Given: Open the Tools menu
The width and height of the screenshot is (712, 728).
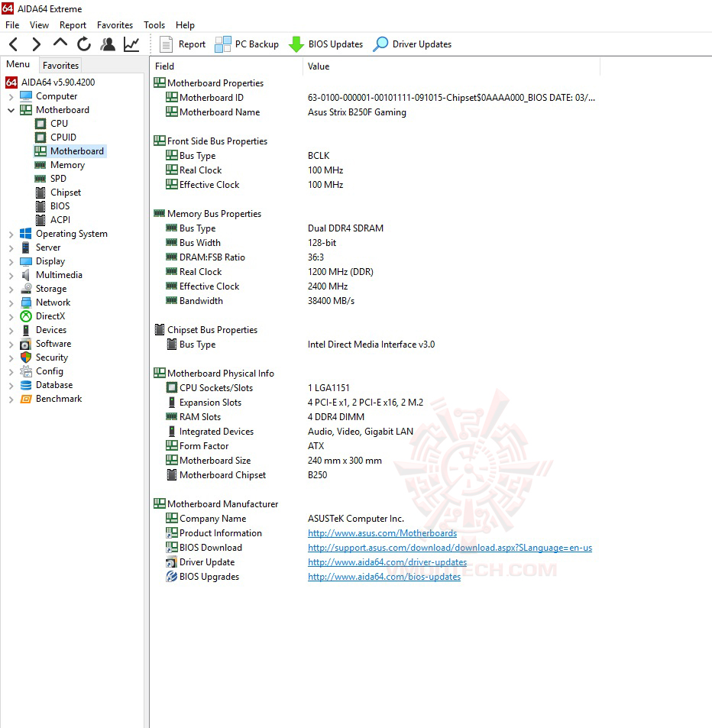Looking at the screenshot, I should 154,25.
